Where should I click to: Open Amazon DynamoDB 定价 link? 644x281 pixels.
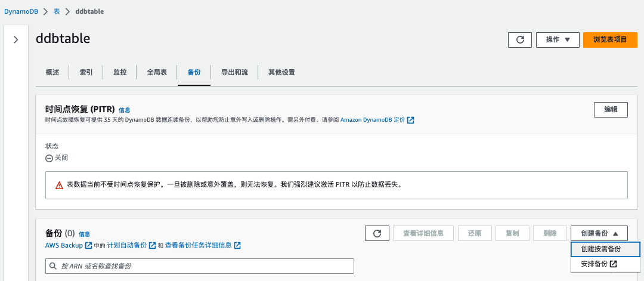(x=373, y=120)
